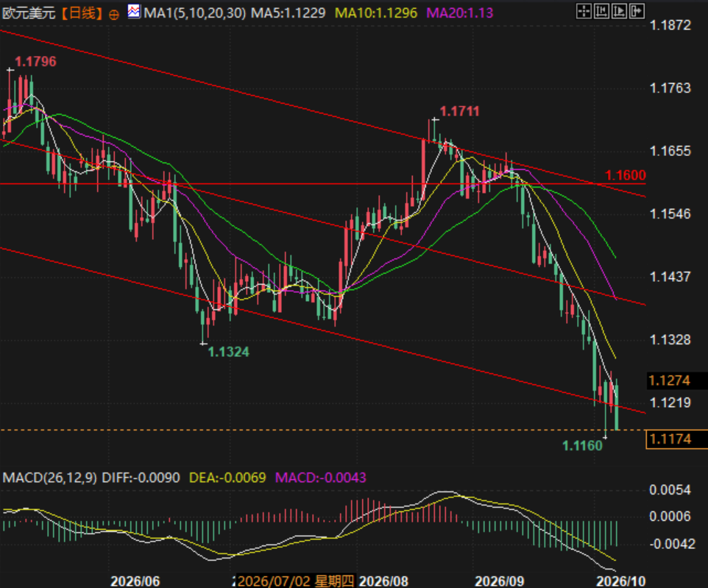
Task: Click the chart toolbar icon with right-pointing triangle
Action: tap(619, 11)
